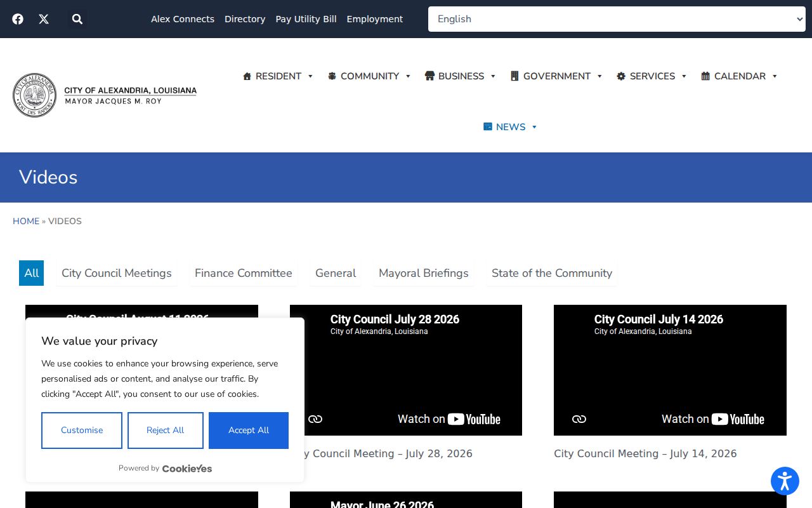812x508 pixels.
Task: Open the accessibility widget button
Action: (x=785, y=481)
